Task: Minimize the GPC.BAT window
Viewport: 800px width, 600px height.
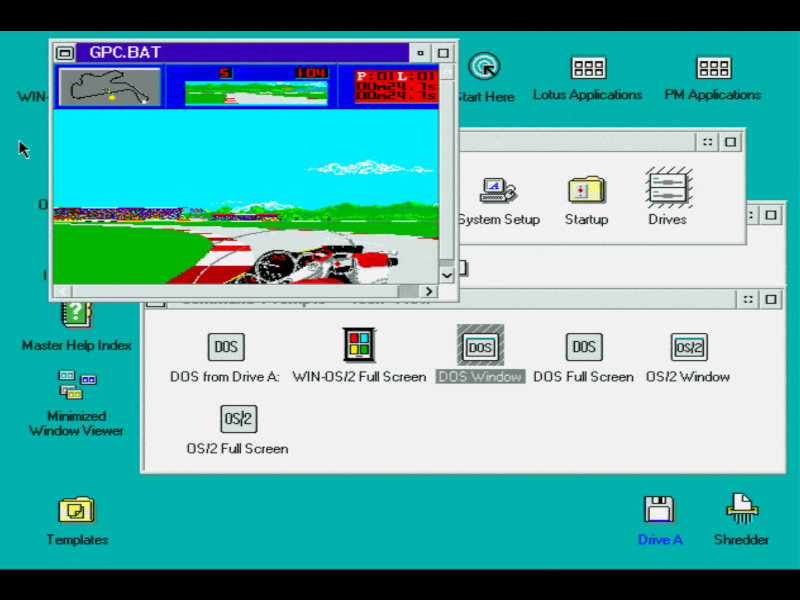Action: (x=420, y=53)
